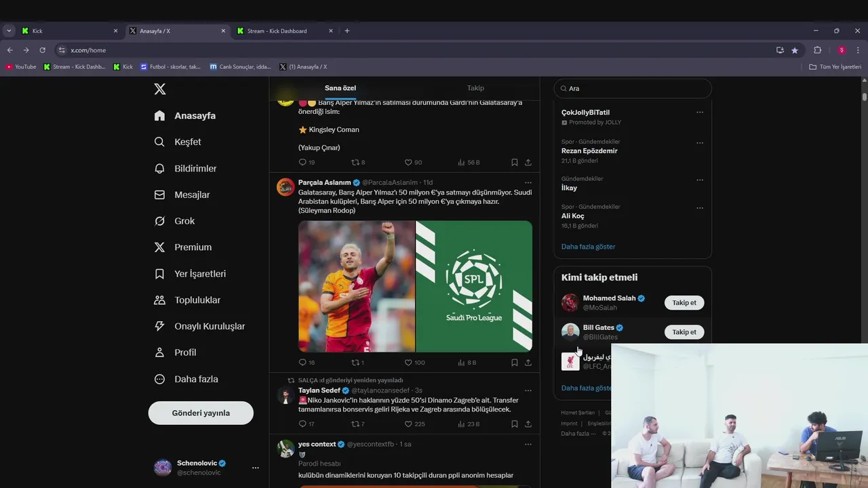
Task: Bookmark Taylan Sedef post
Action: point(514,424)
